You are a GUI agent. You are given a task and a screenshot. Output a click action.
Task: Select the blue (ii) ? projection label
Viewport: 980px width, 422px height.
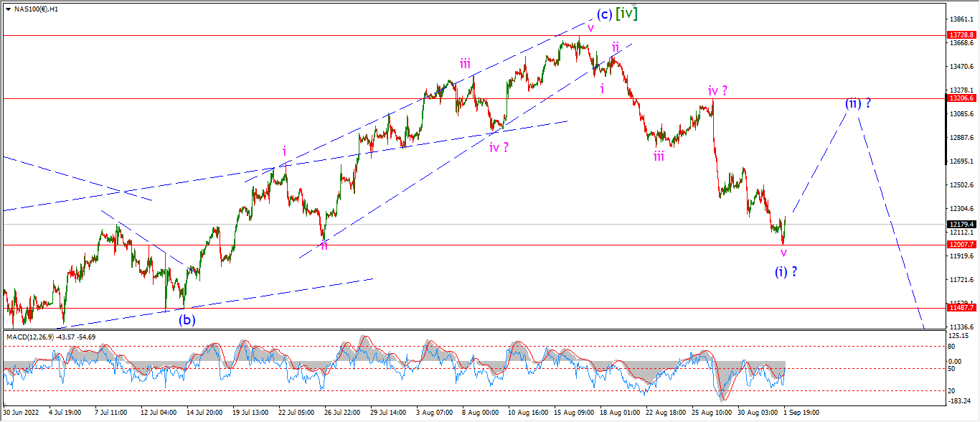click(858, 103)
